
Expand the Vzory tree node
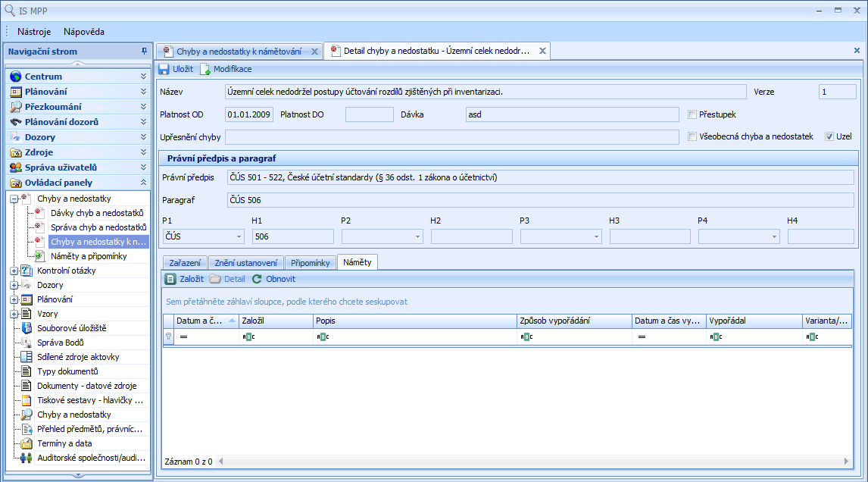coord(14,314)
